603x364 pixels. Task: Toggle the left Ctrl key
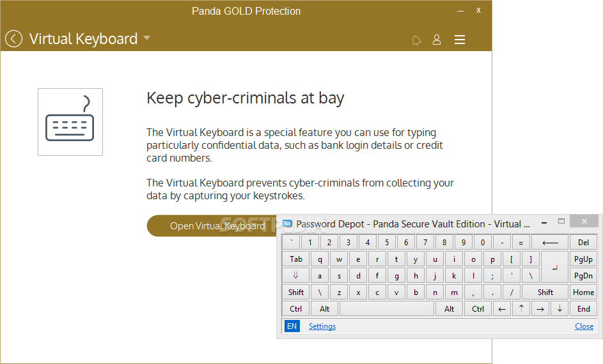295,308
